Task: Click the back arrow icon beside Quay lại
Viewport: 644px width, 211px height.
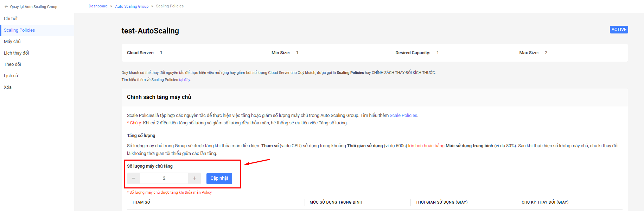Action: click(x=6, y=7)
